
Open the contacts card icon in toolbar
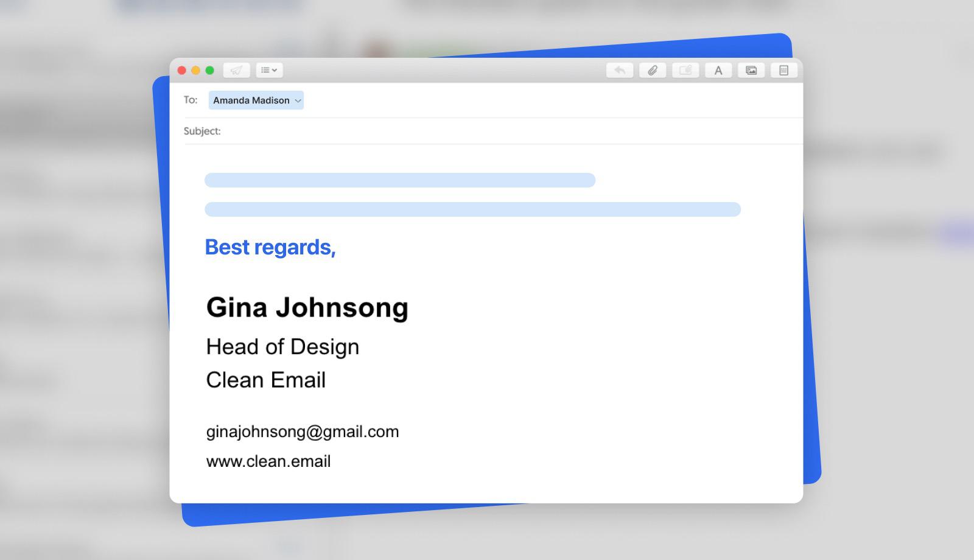point(685,70)
